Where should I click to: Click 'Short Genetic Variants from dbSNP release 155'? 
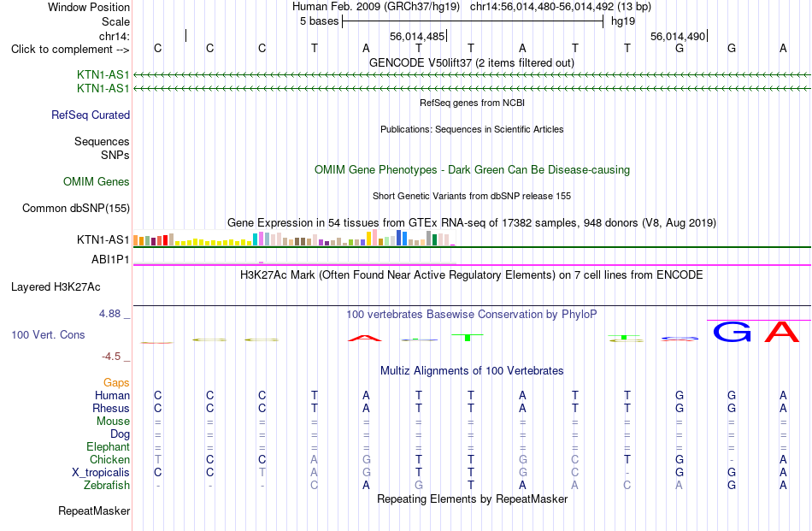click(x=472, y=196)
